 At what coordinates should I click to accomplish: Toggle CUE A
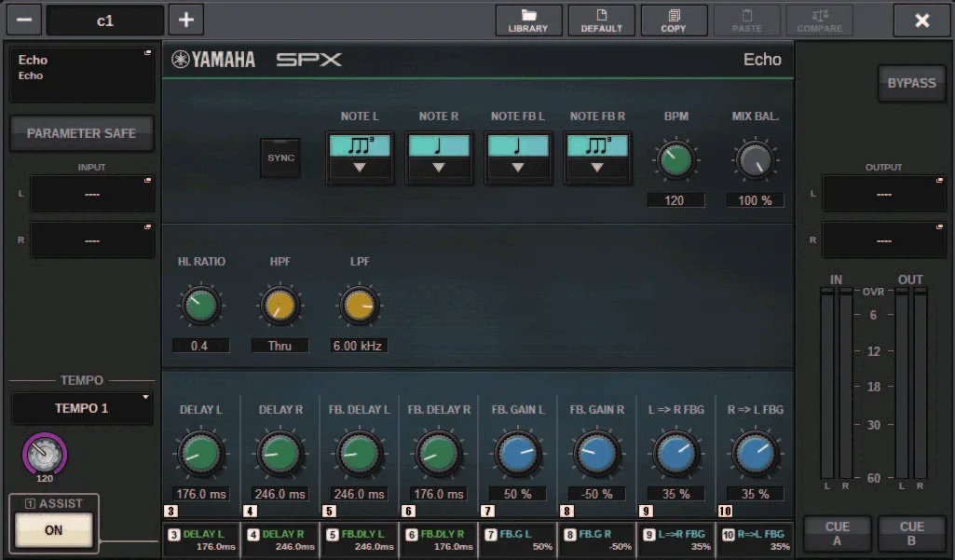(838, 533)
